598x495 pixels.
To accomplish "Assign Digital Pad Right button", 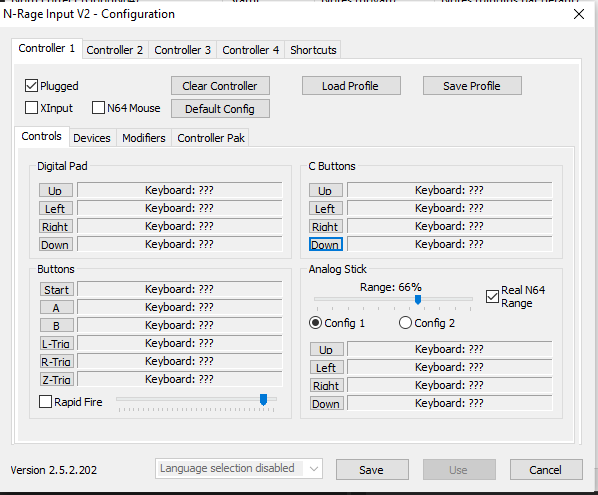I will 56,226.
